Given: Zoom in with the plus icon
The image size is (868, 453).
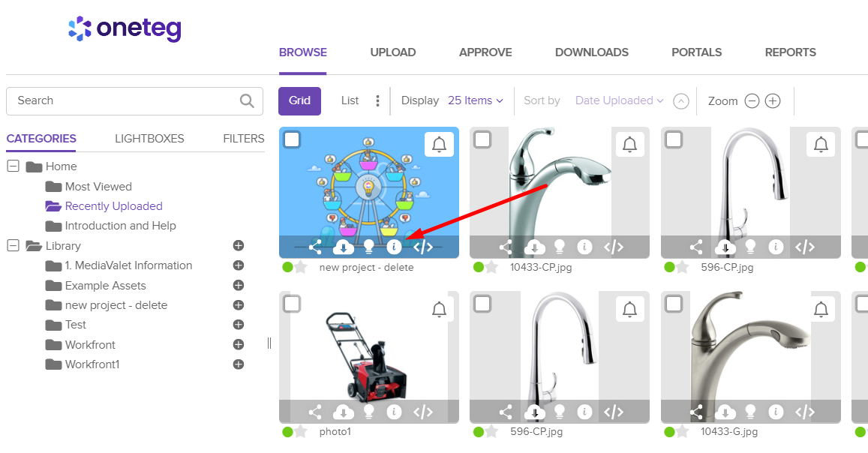Looking at the screenshot, I should point(773,100).
